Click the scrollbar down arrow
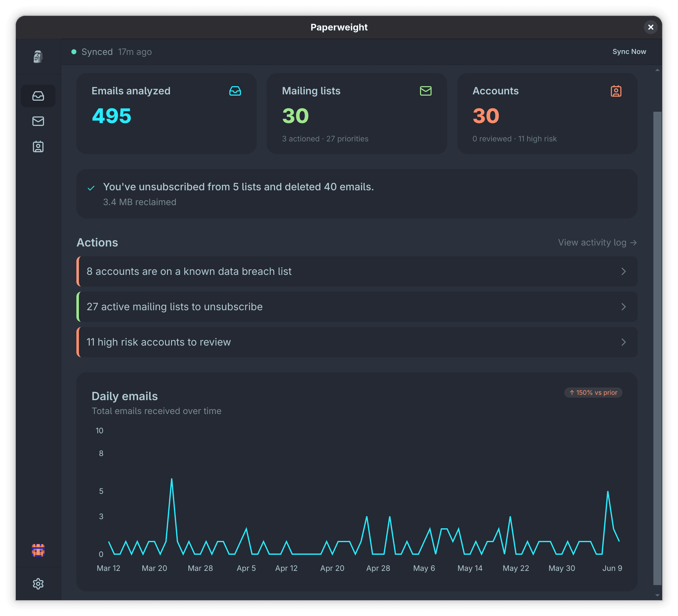The image size is (678, 616). [657, 595]
